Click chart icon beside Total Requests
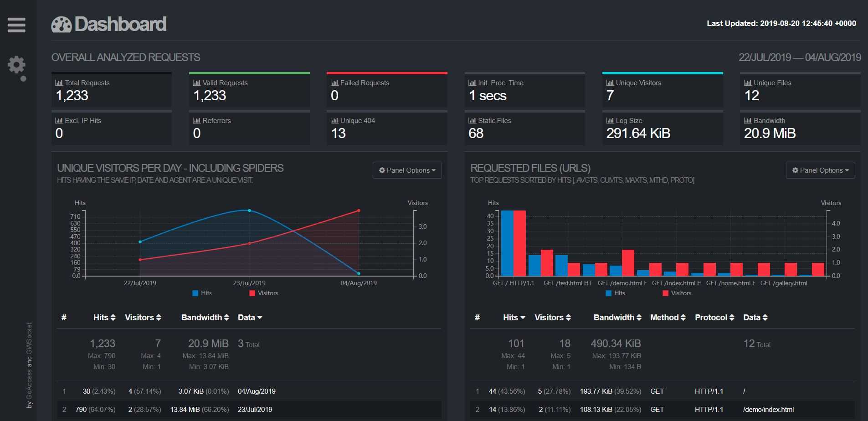 59,83
